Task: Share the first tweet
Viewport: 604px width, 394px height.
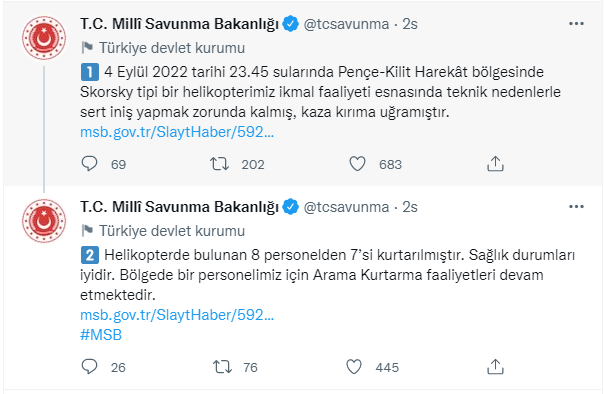Action: click(x=495, y=164)
